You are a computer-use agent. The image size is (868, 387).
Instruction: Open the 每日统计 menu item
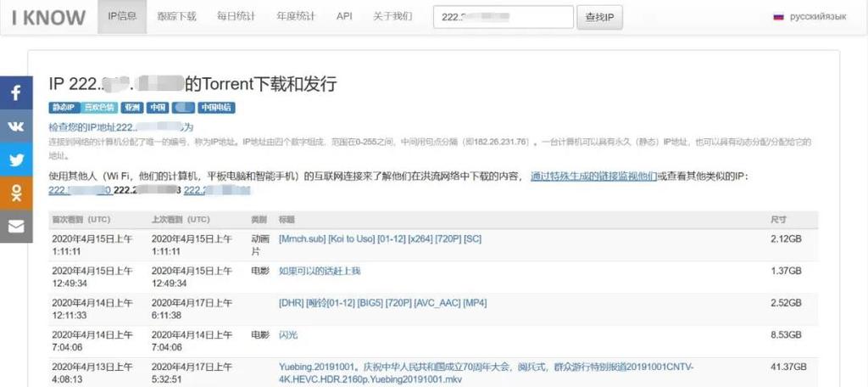(x=234, y=16)
